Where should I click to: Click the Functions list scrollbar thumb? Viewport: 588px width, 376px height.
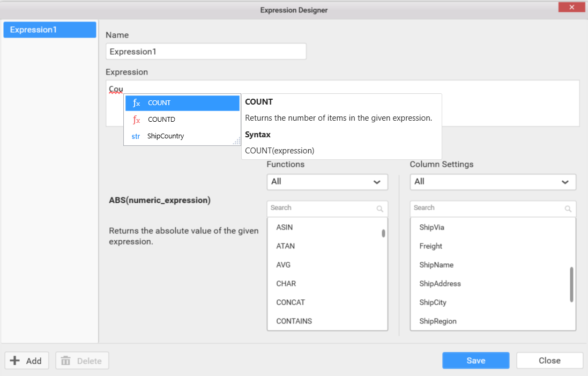383,233
